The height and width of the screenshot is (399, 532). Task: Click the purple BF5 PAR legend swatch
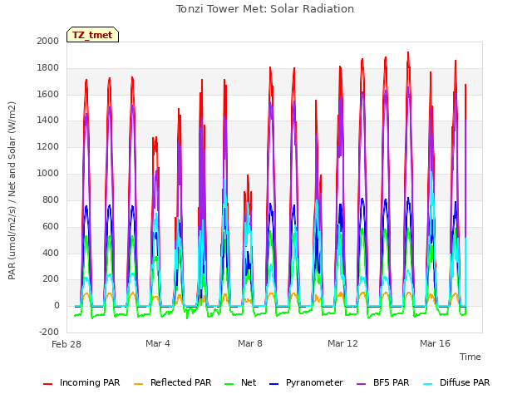[x=362, y=384]
